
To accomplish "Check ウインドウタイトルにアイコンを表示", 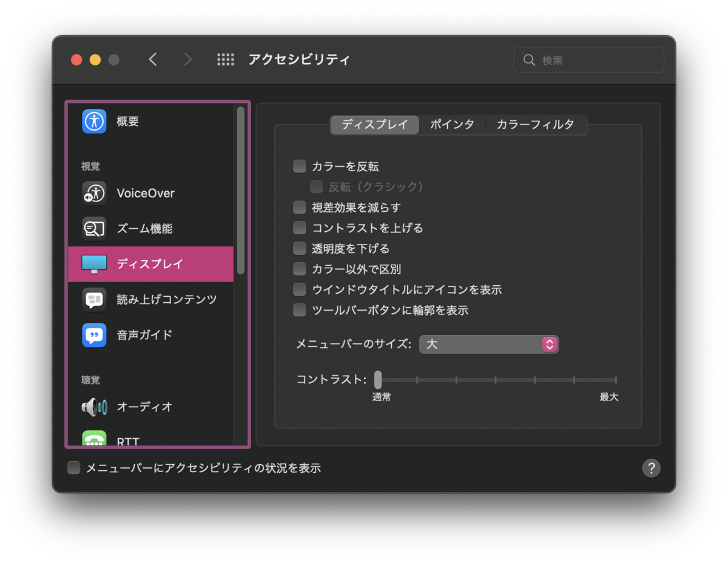I will click(300, 289).
